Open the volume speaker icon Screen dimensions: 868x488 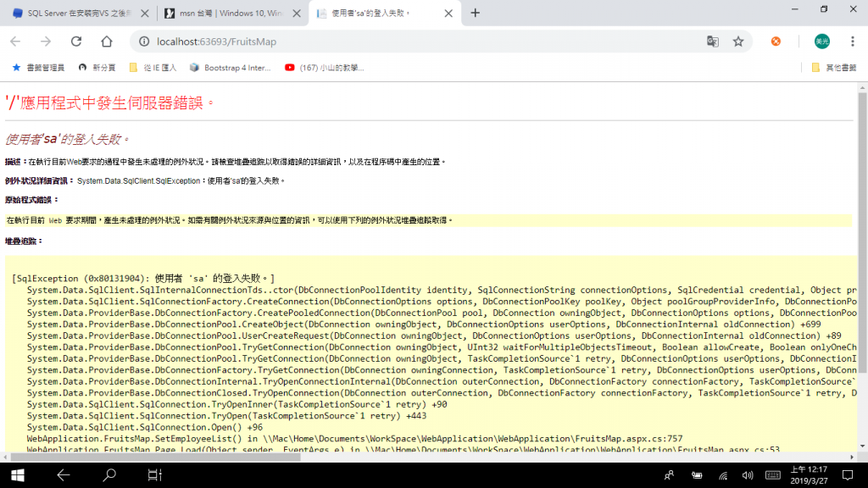pyautogui.click(x=748, y=475)
